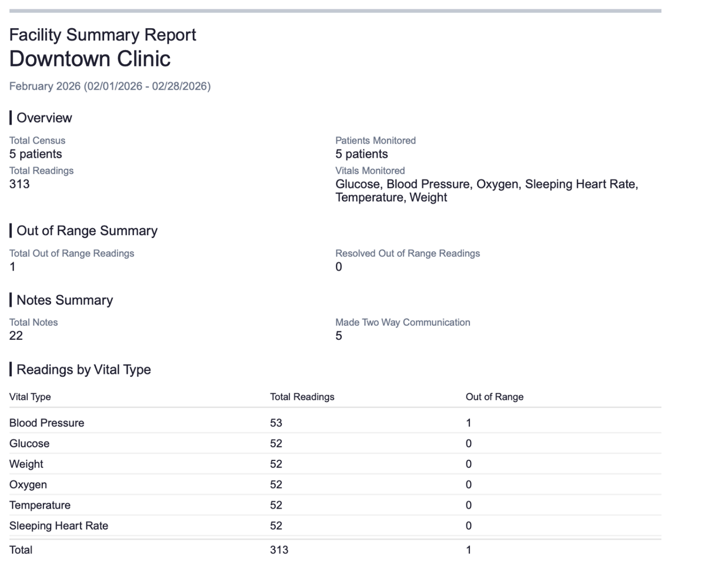Screen dimensions: 706x588
Task: Sort by the Total Readings column header
Action: (302, 397)
